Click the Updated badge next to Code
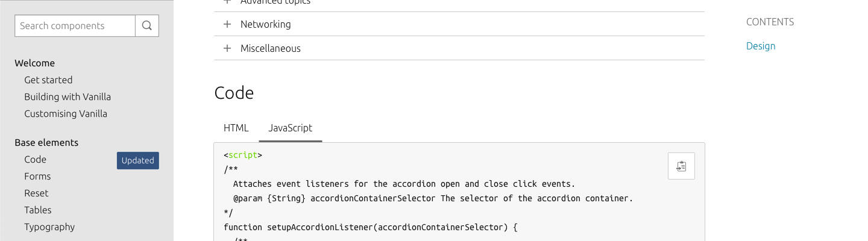The width and height of the screenshot is (868, 241). (137, 160)
